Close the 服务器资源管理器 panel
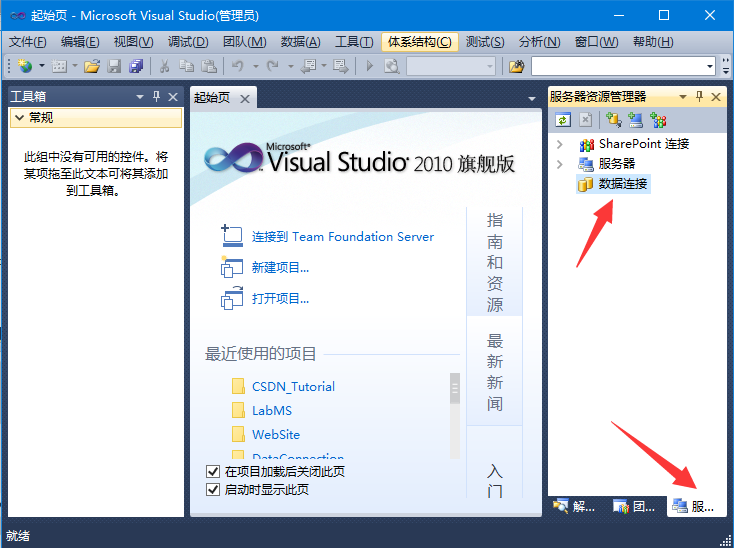The image size is (734, 548). pyautogui.click(x=716, y=97)
